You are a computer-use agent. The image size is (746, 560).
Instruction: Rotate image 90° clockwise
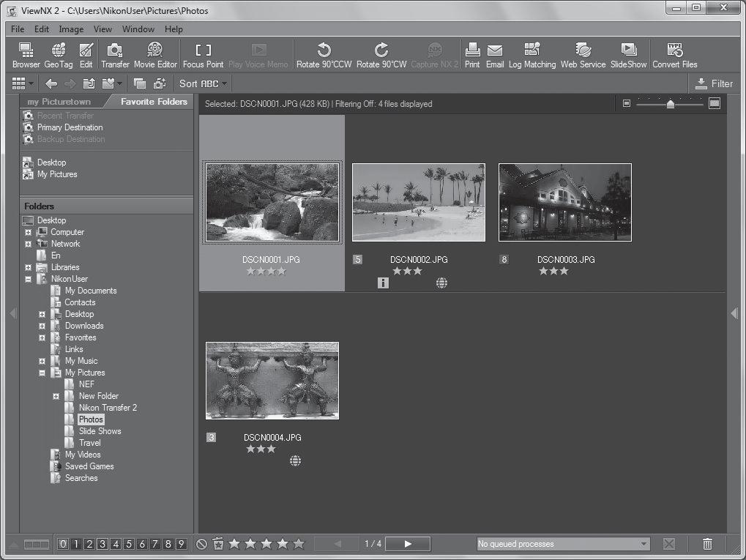point(381,55)
